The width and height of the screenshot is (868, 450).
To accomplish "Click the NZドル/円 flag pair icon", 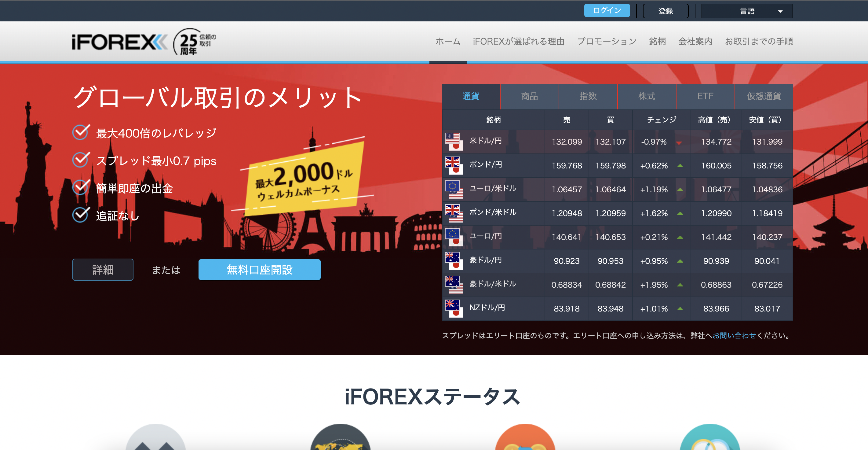I will coord(454,309).
